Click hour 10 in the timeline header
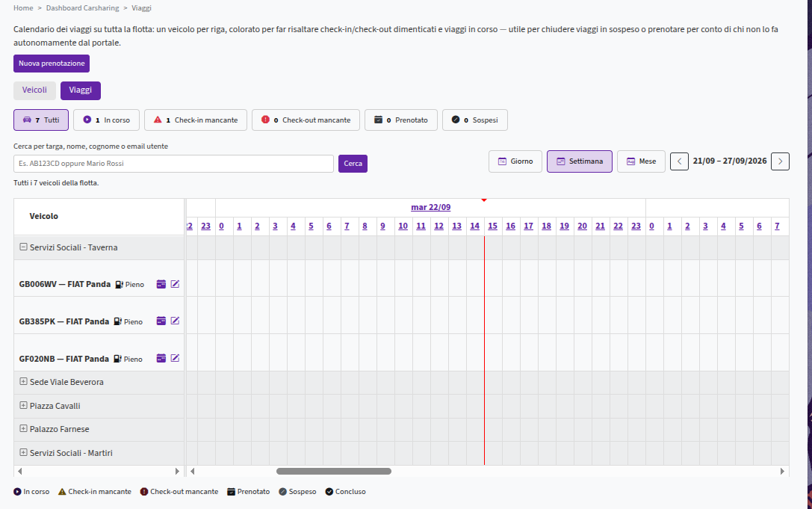 tap(403, 226)
